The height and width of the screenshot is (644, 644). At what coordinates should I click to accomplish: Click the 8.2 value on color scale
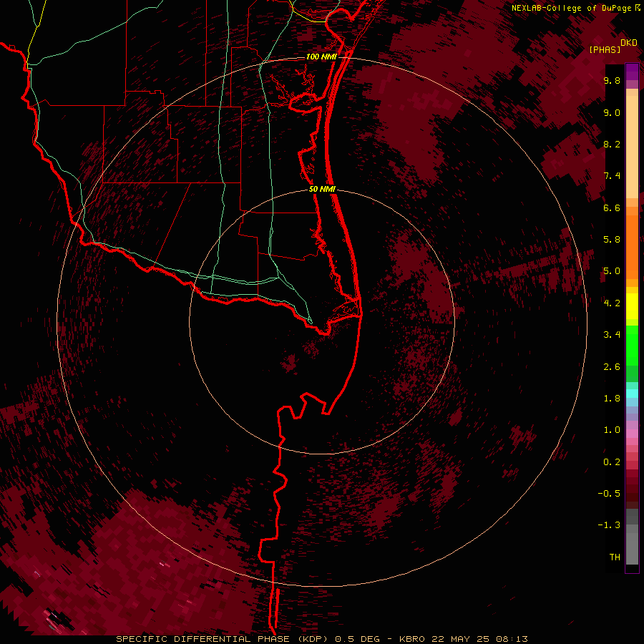612,144
